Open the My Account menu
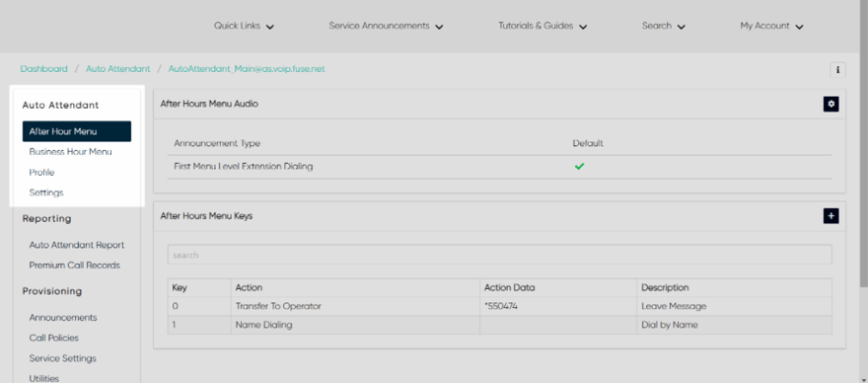Image resolution: width=868 pixels, height=383 pixels. tap(771, 26)
